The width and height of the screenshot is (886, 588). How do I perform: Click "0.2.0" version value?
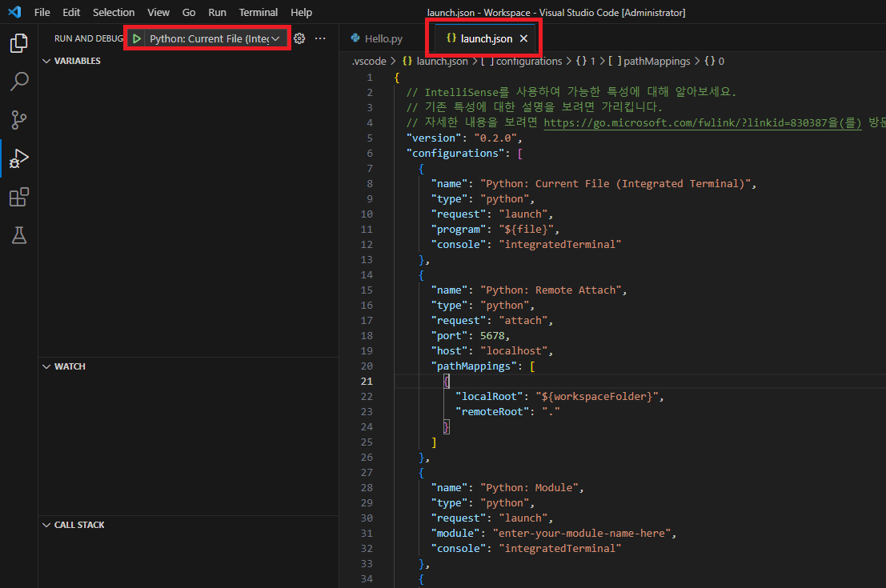[495, 138]
